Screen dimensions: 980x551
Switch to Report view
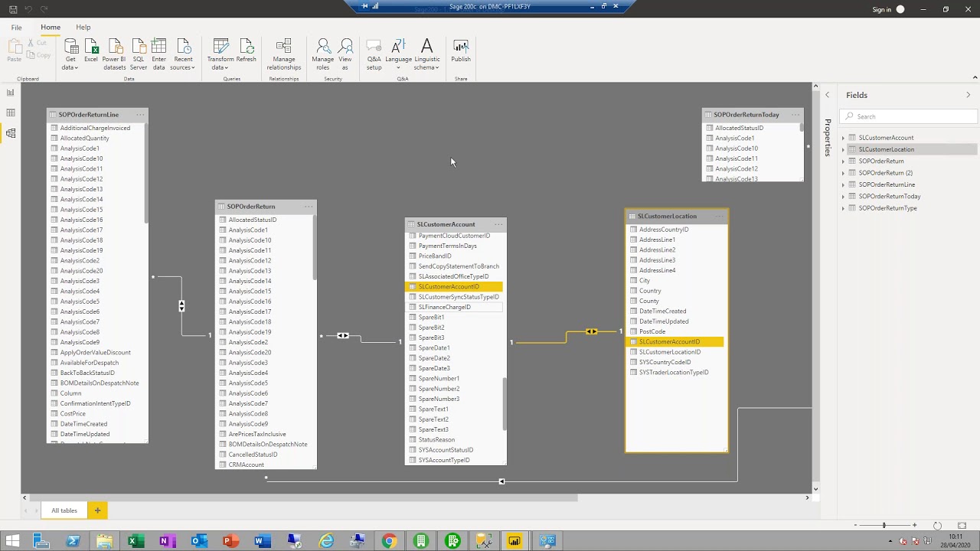(x=11, y=93)
